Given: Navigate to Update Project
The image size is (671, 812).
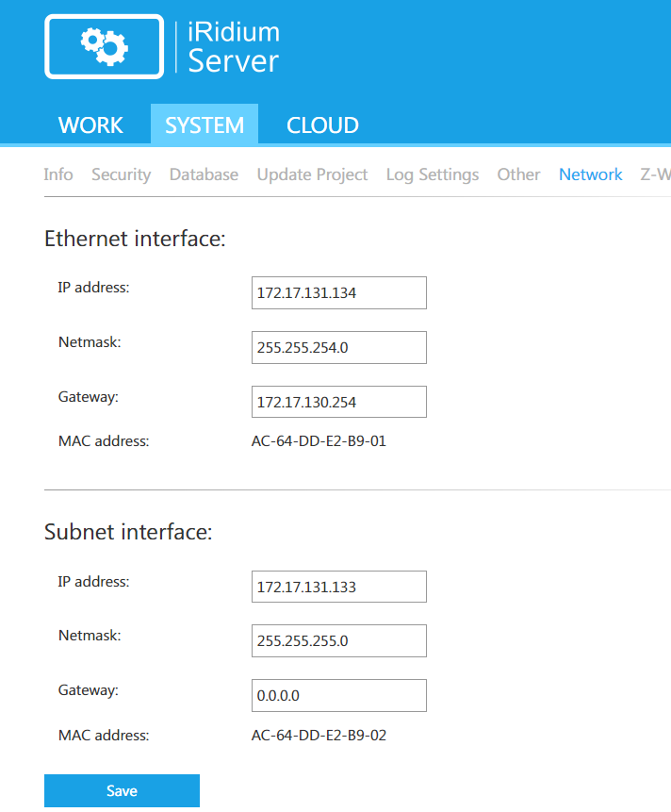Looking at the screenshot, I should tap(312, 174).
